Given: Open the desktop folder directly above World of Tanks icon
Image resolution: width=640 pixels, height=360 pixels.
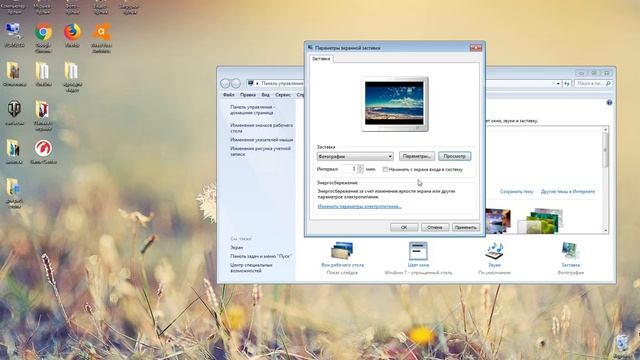Looking at the screenshot, I should tap(13, 71).
